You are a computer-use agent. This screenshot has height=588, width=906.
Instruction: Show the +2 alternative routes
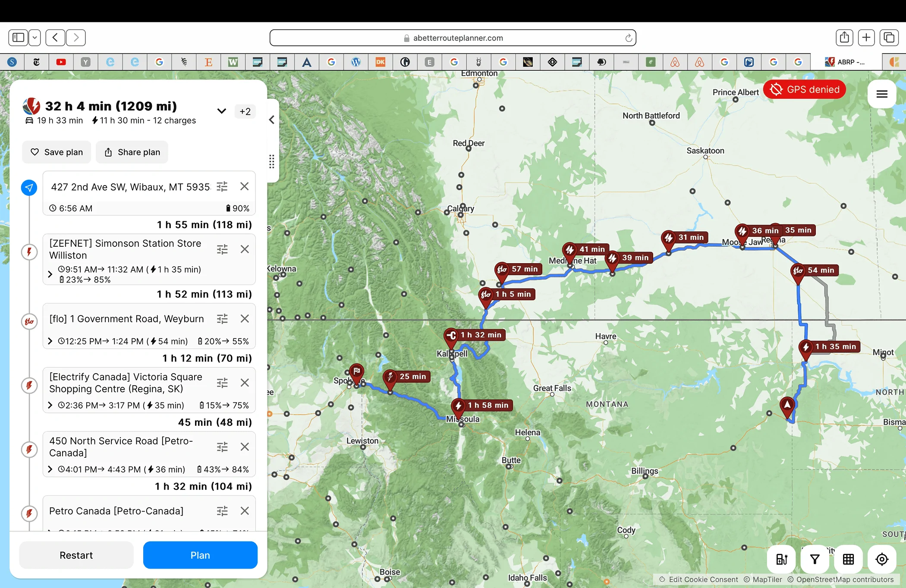pyautogui.click(x=245, y=112)
